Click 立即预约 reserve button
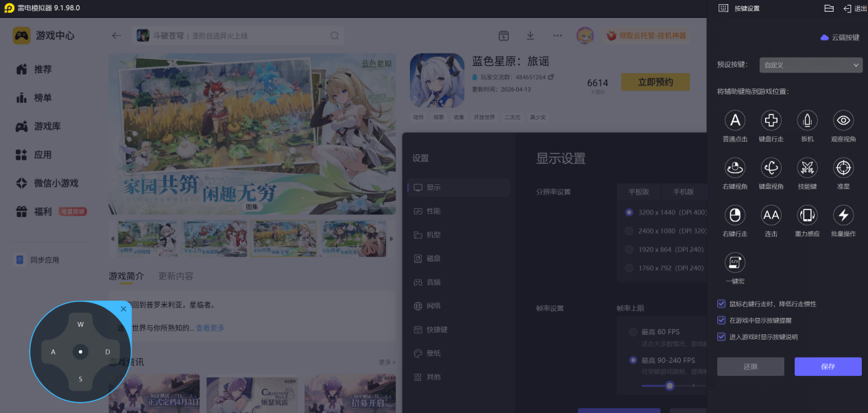Viewport: 868px width, 413px height. point(655,82)
